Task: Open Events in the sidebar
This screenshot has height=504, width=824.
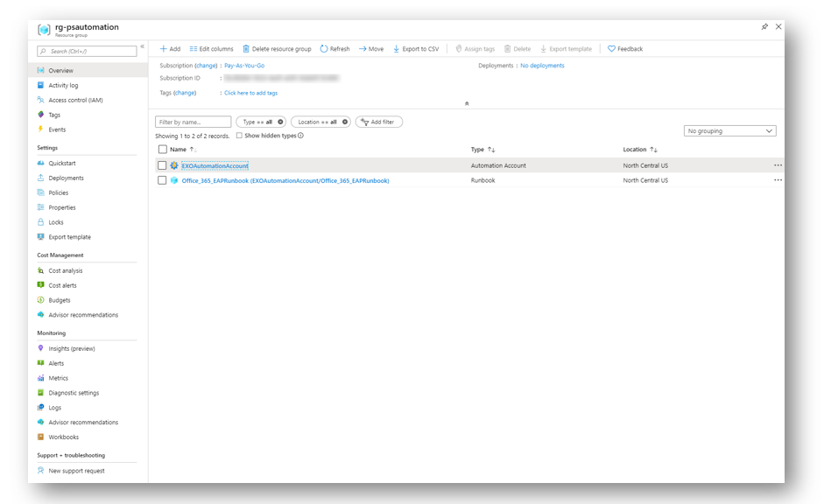Action: pos(57,129)
